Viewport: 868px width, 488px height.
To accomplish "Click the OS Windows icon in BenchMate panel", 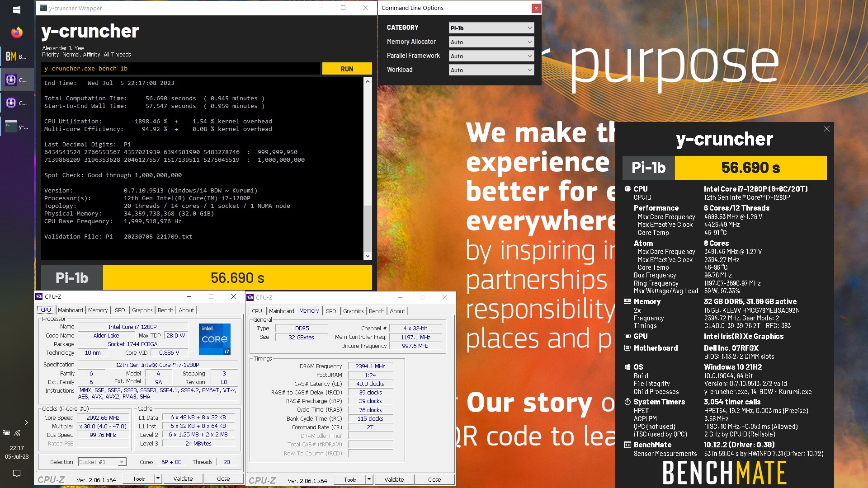I will click(627, 367).
